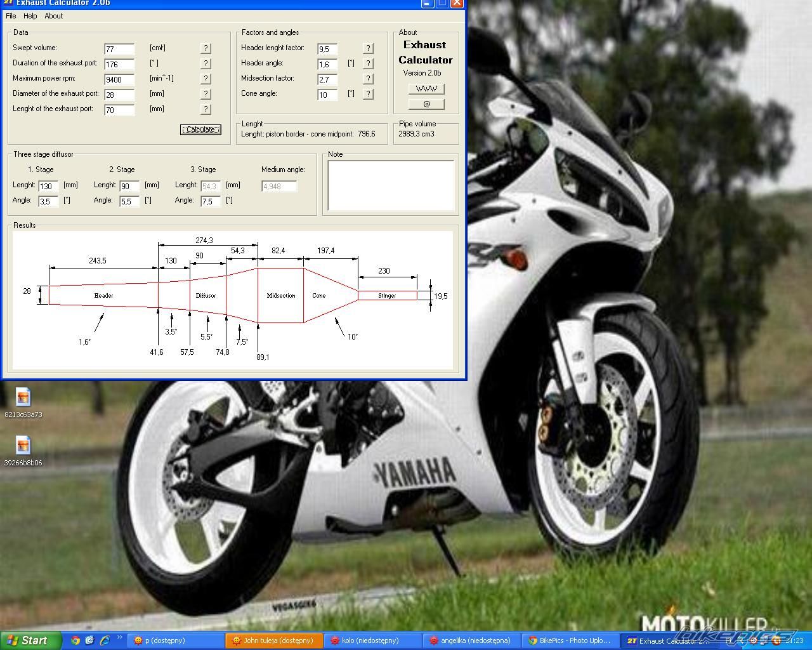Click the Duration of the exhaust port field
Viewport: 812px width, 650px height.
pyautogui.click(x=119, y=64)
